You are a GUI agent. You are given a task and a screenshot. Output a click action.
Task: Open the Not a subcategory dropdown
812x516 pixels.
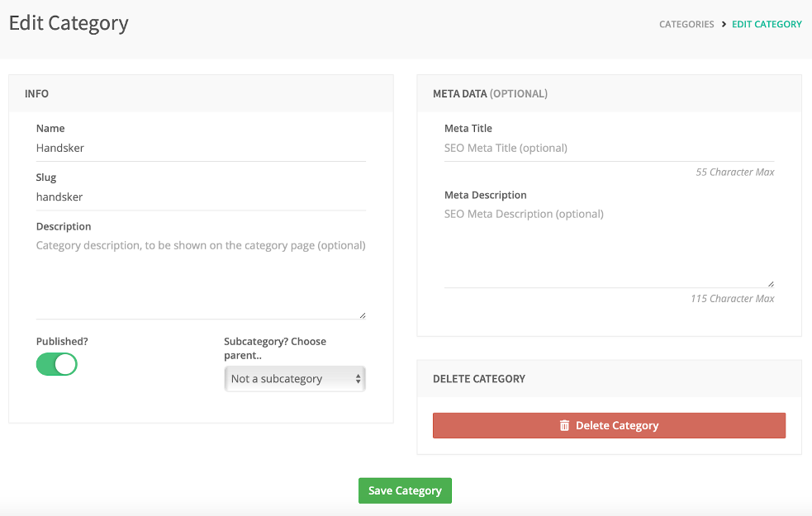tap(295, 379)
